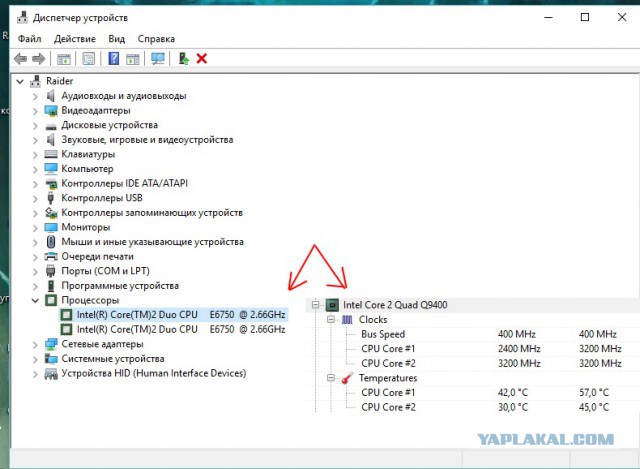Viewport: 640px width, 469px height.
Task: Click the Clocks icon in the sensor tree
Action: click(347, 320)
